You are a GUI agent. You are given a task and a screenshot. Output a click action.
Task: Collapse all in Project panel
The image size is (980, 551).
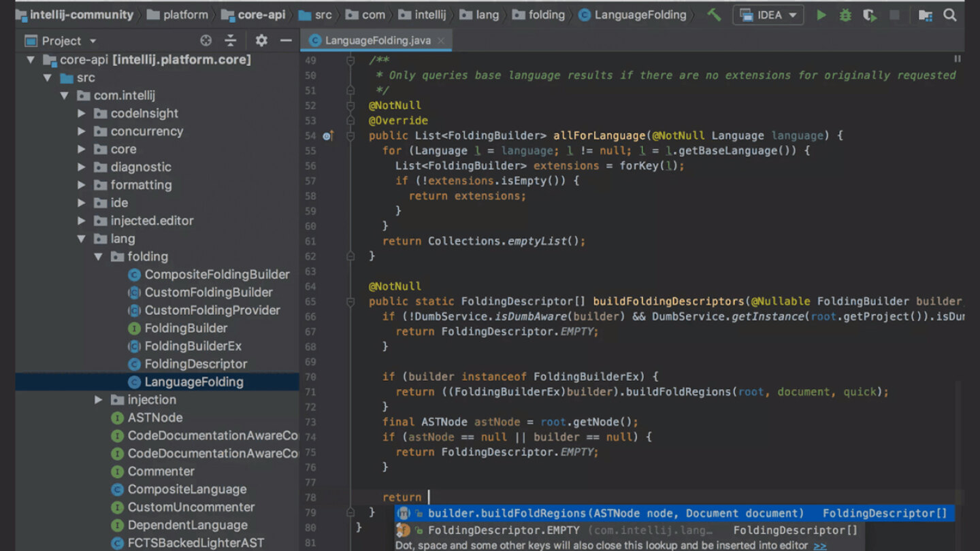tap(231, 41)
